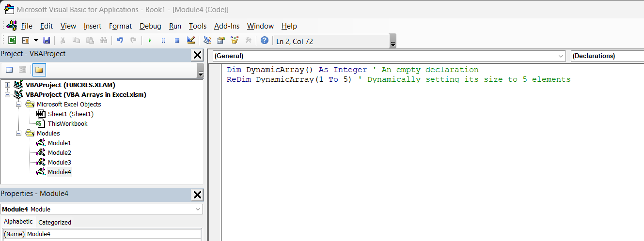Image resolution: width=644 pixels, height=241 pixels.
Task: Click the Paste clipboard icon
Action: (x=90, y=41)
